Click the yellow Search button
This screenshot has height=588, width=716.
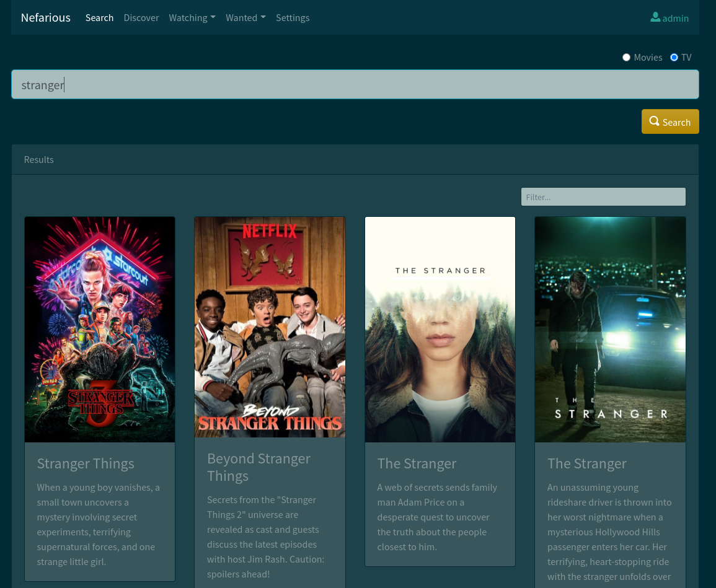pos(670,121)
